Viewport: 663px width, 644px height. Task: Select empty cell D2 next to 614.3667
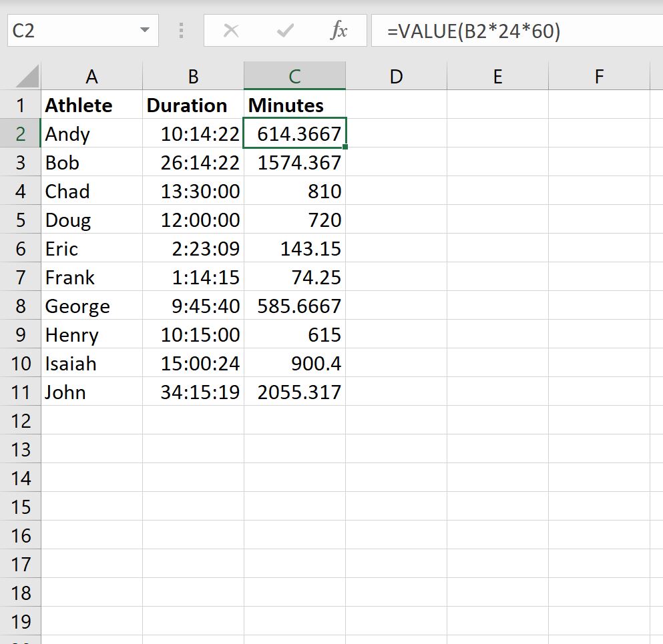click(x=395, y=133)
